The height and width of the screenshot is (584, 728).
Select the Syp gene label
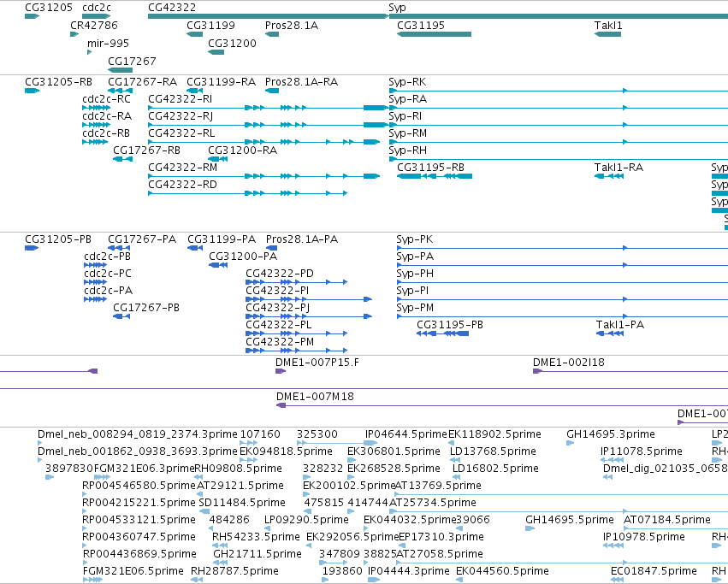click(x=398, y=8)
